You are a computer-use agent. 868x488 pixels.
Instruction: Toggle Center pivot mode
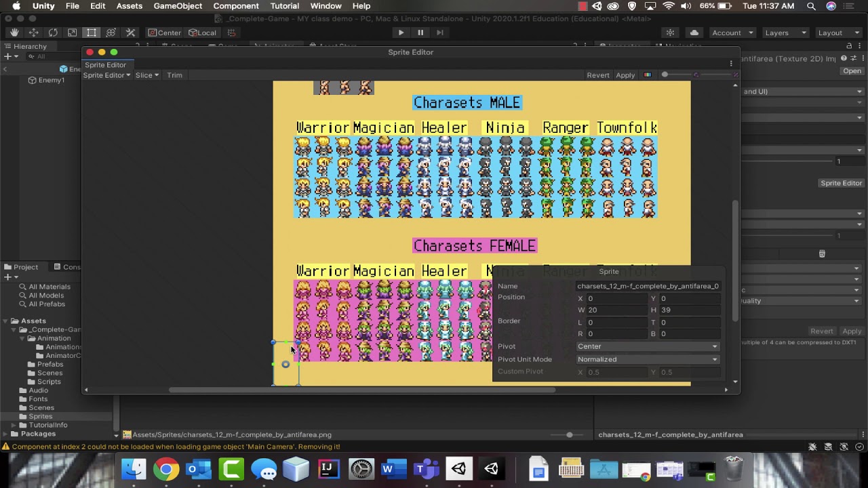(165, 33)
